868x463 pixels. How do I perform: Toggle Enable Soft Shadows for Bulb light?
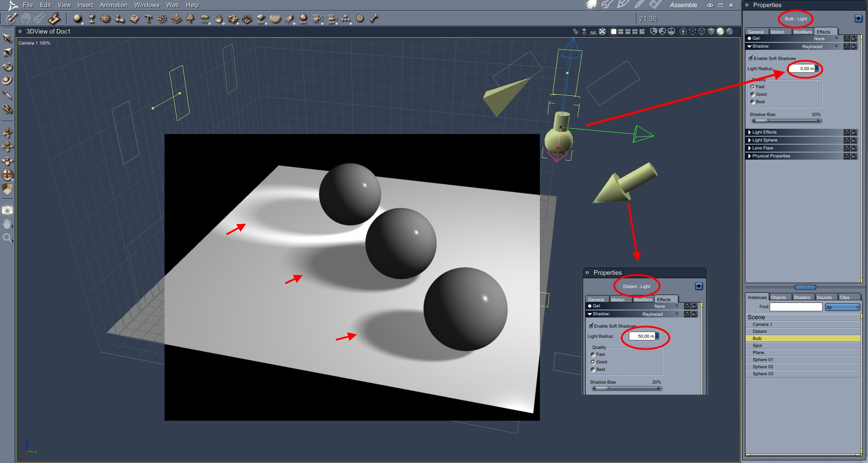tap(751, 58)
